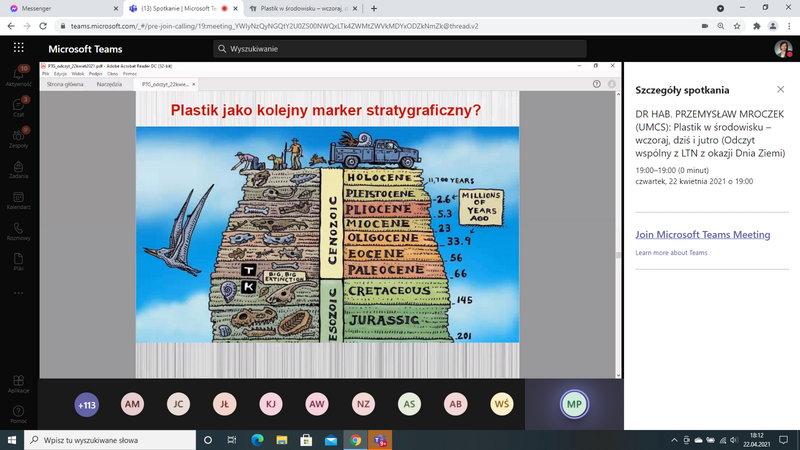Click Windows taskbar search box
Image resolution: width=800 pixels, height=450 pixels.
(x=110, y=440)
